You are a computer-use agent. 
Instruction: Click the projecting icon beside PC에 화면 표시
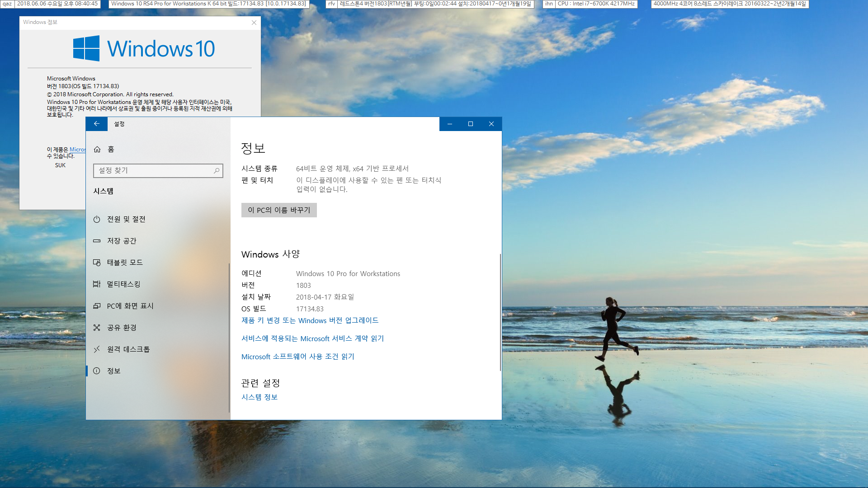coord(97,306)
